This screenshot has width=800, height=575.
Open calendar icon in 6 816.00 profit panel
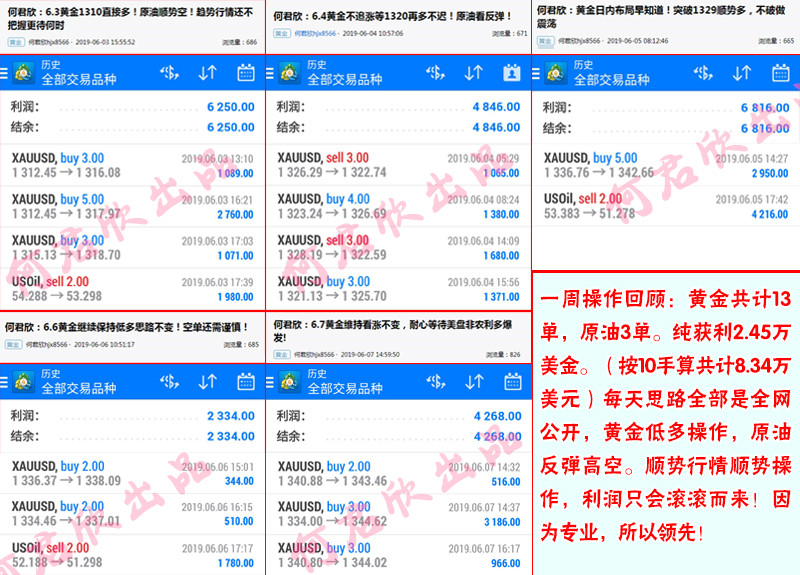[x=781, y=73]
